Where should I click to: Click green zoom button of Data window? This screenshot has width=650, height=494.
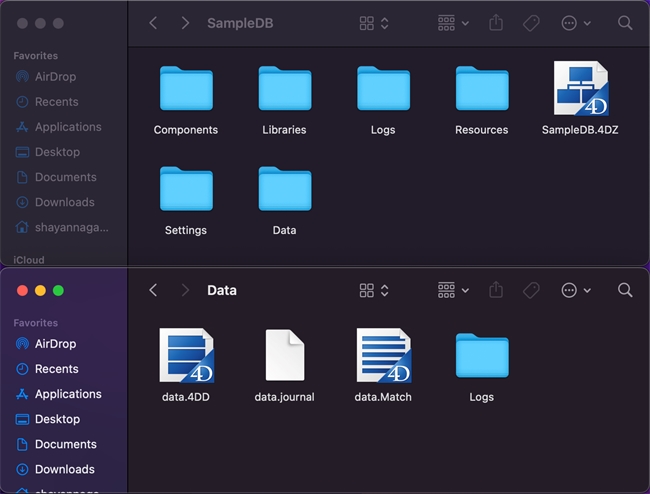tap(58, 291)
